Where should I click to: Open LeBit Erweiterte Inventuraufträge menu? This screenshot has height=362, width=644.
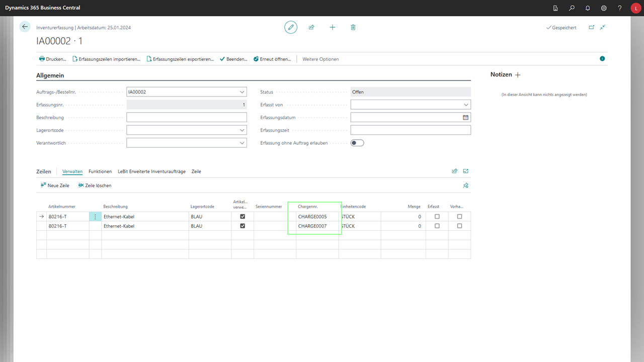coord(151,171)
